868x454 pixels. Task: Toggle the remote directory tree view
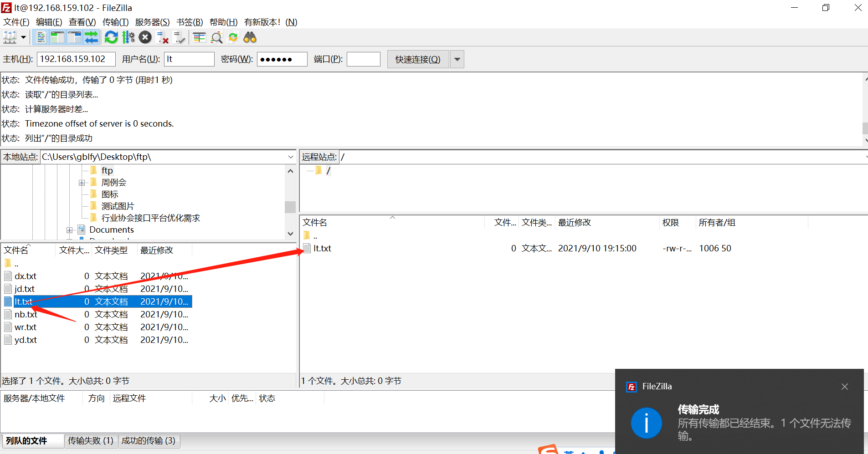(x=74, y=37)
